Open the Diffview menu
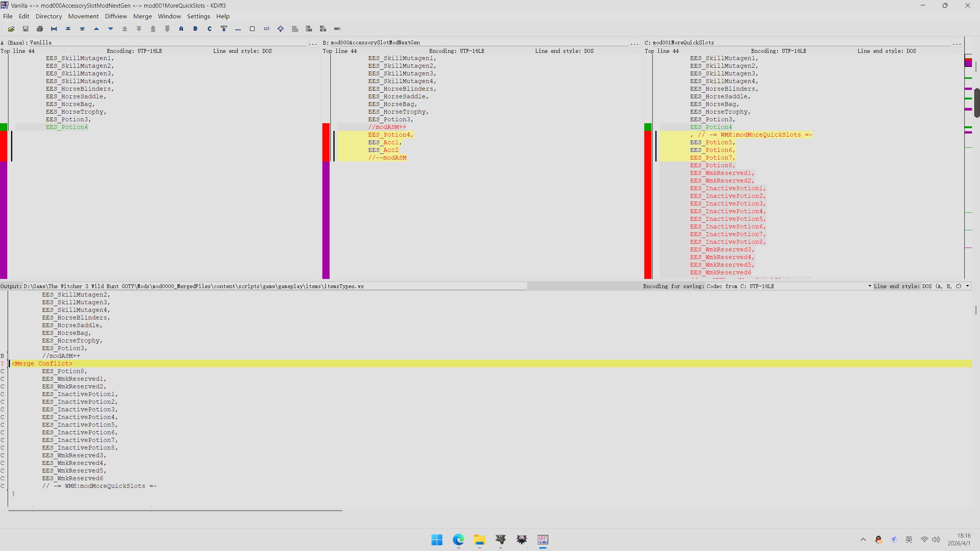 116,16
